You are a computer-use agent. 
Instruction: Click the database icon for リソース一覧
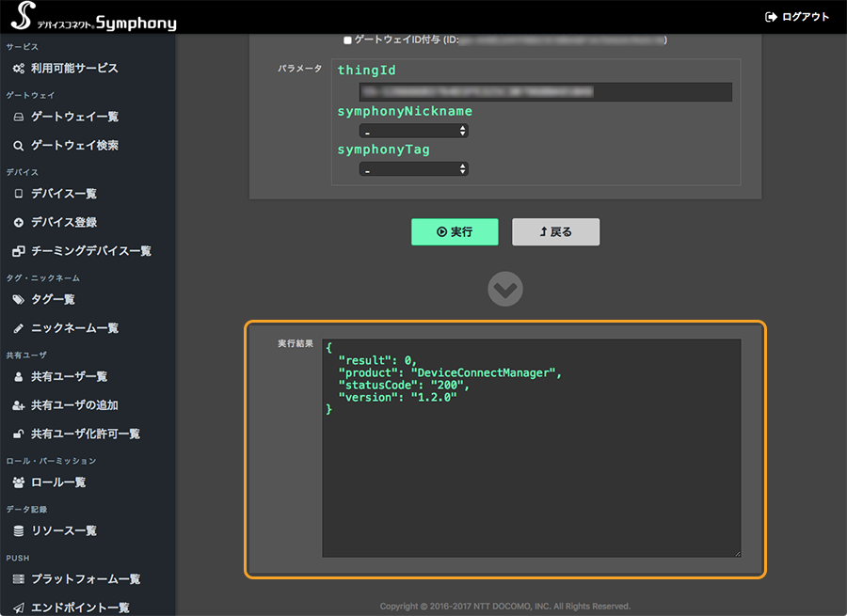19,531
